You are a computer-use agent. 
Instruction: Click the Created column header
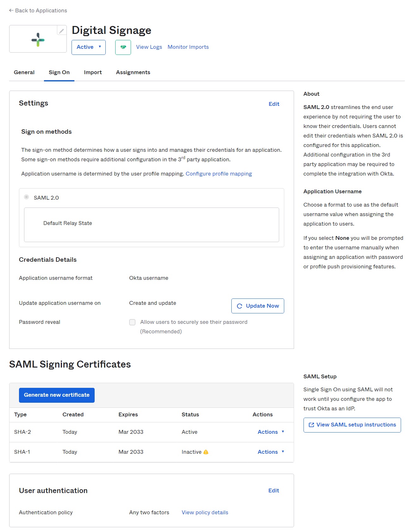point(73,414)
